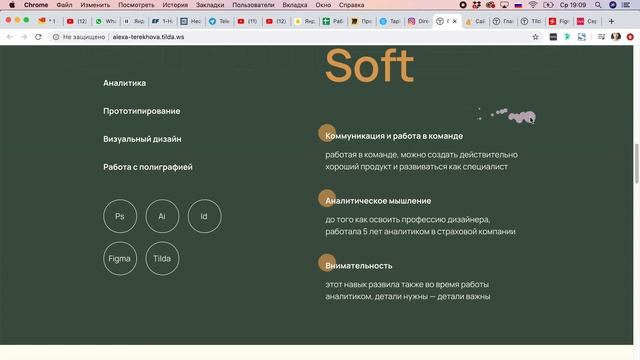The image size is (640, 360).
Task: Open the Окно menu
Action: click(323, 5)
